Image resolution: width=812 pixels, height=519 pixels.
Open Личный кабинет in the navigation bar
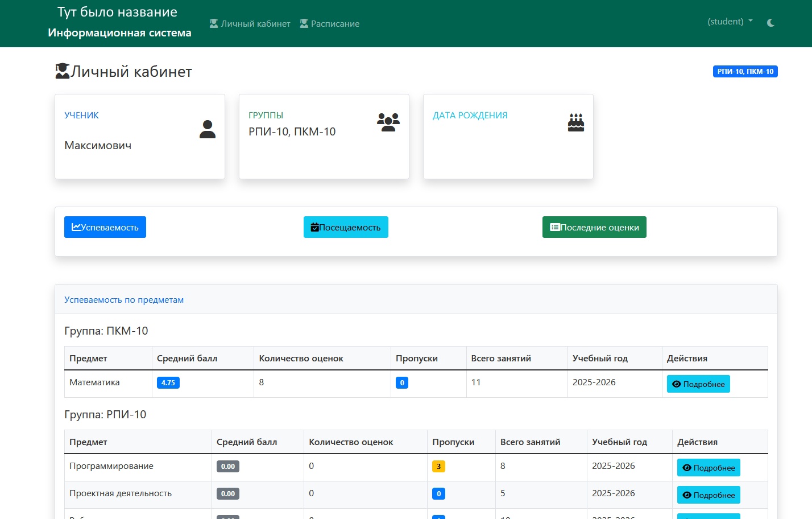[x=250, y=24]
